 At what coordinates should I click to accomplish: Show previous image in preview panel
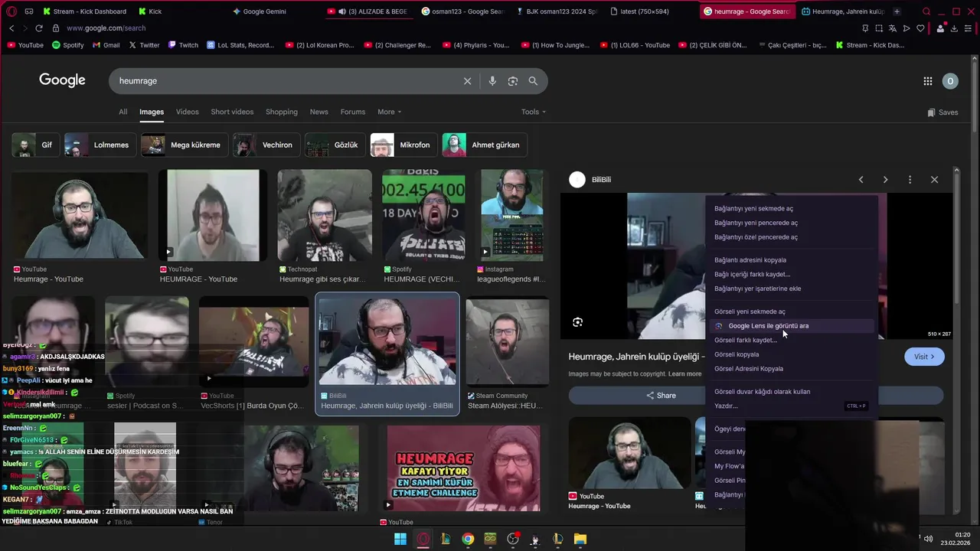pos(861,180)
